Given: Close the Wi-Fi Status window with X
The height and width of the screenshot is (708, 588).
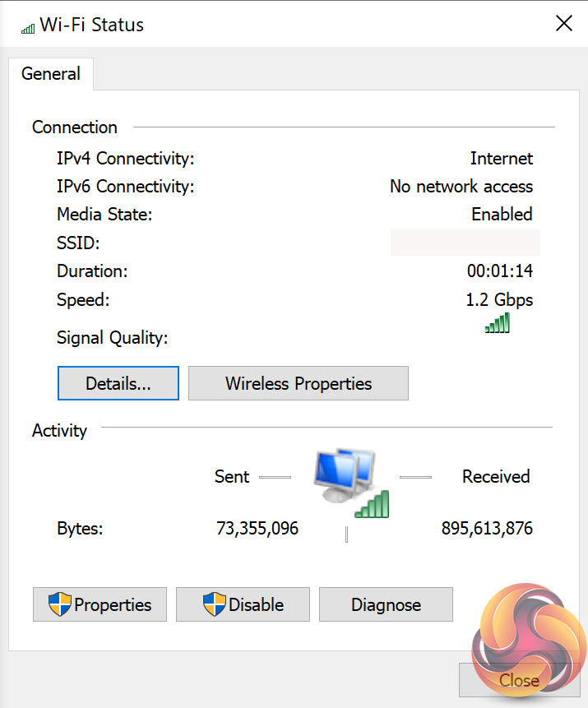Looking at the screenshot, I should pyautogui.click(x=564, y=24).
